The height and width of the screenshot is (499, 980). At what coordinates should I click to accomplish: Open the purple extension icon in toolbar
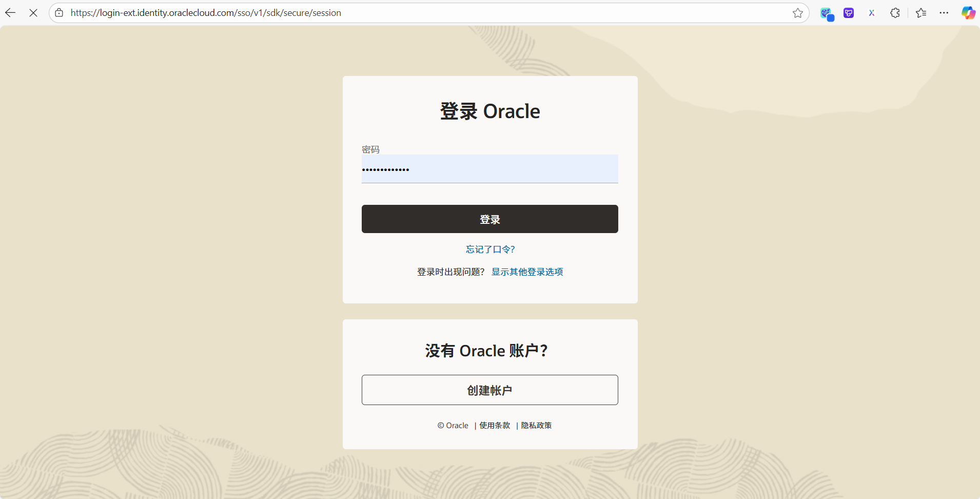849,13
